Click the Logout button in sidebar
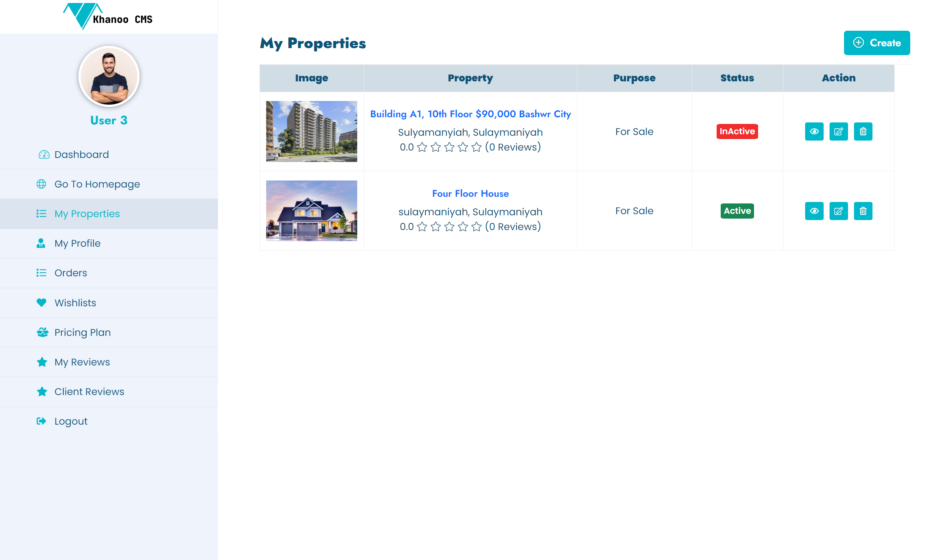 [x=70, y=421]
